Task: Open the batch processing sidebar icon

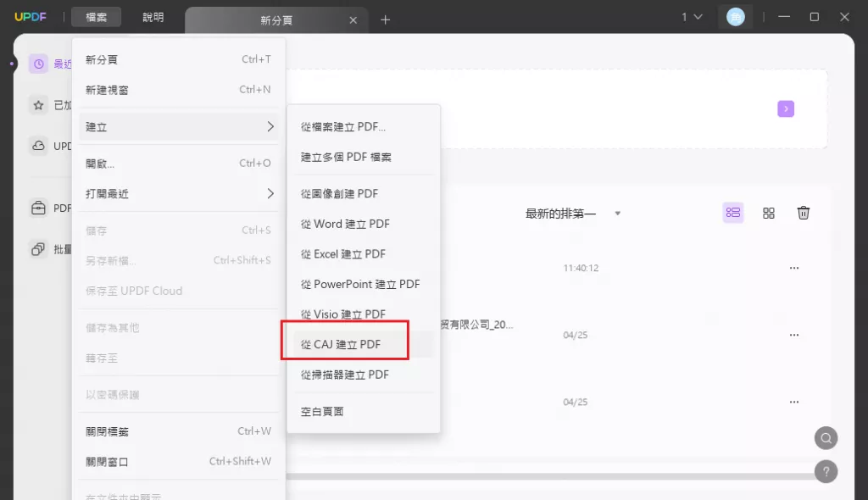Action: 38,249
